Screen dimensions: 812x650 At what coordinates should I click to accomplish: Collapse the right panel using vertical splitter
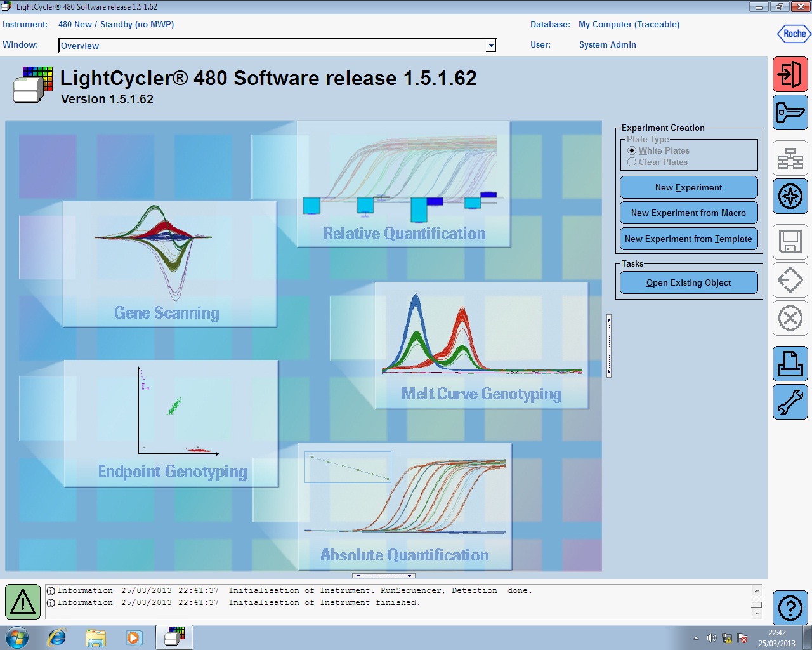[x=609, y=346]
